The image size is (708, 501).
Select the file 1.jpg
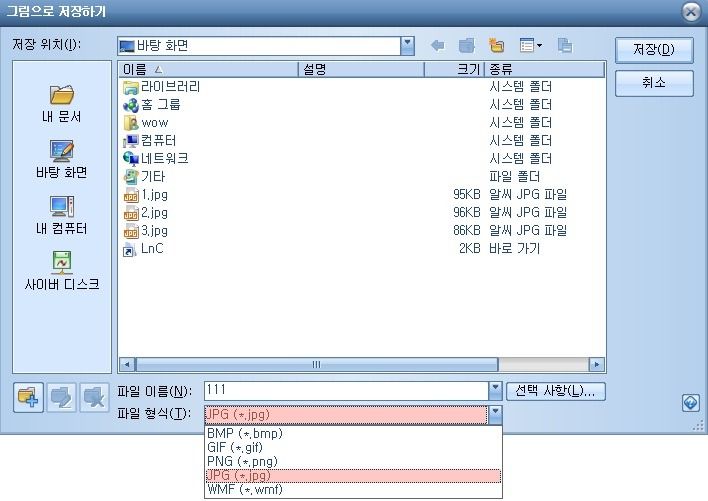pyautogui.click(x=145, y=195)
